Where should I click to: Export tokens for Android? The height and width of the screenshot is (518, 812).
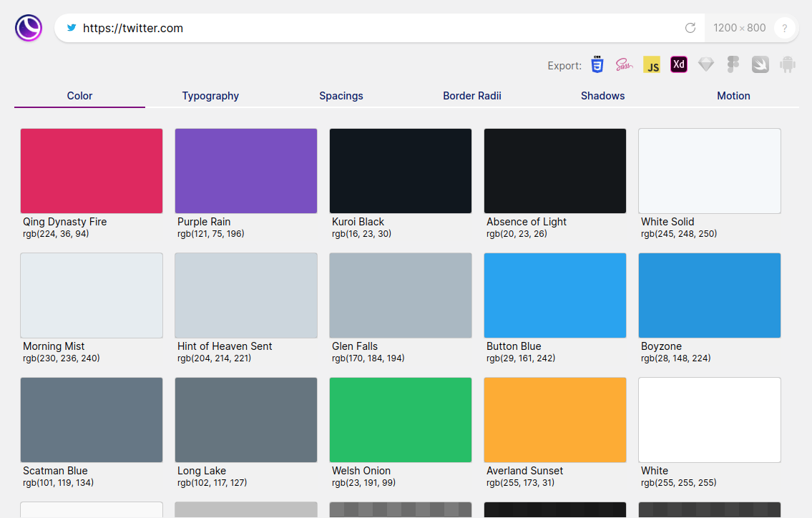[x=787, y=64]
